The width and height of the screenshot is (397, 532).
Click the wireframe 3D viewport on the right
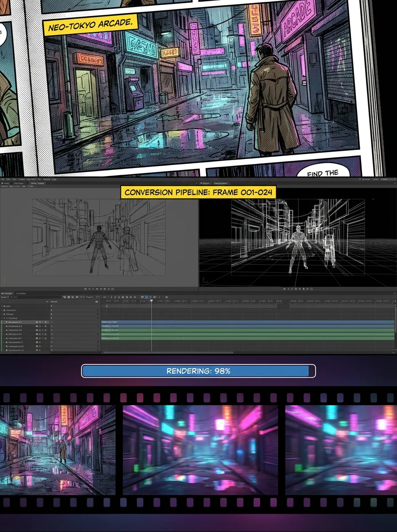(x=298, y=237)
